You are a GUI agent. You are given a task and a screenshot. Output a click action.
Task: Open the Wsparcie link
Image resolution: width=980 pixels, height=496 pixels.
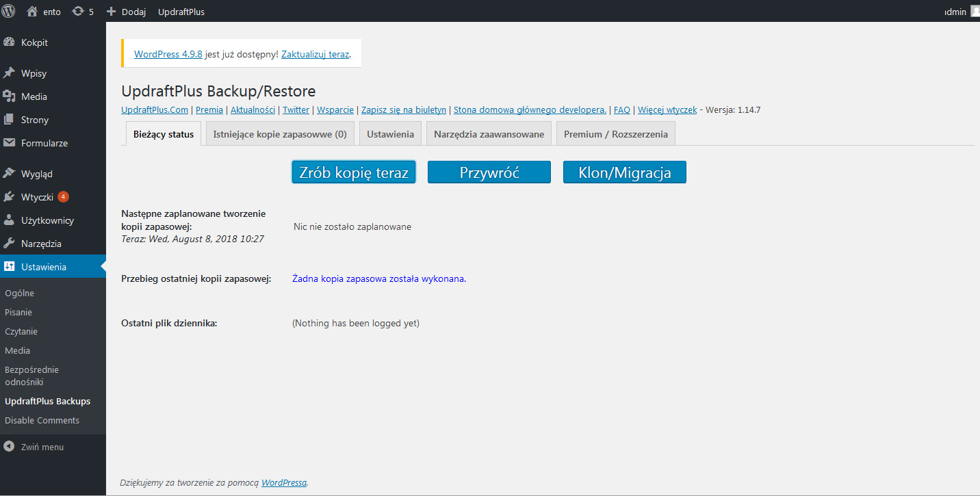point(335,109)
